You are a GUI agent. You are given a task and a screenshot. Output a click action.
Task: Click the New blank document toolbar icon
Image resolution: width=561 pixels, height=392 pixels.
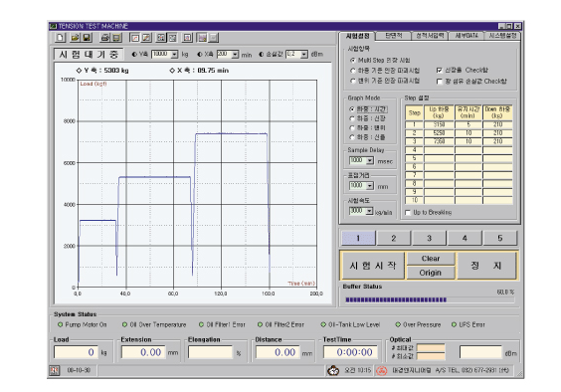point(60,37)
